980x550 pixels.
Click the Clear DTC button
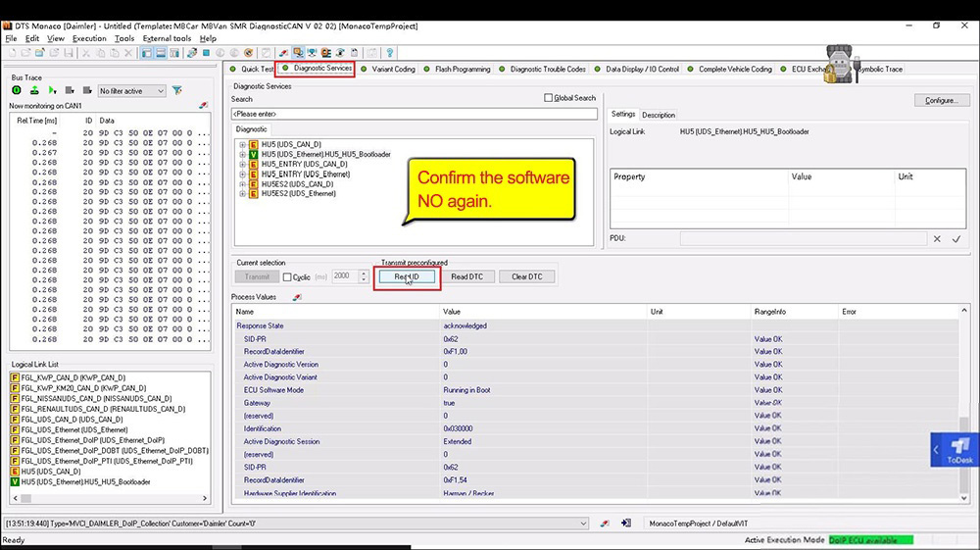(x=527, y=276)
